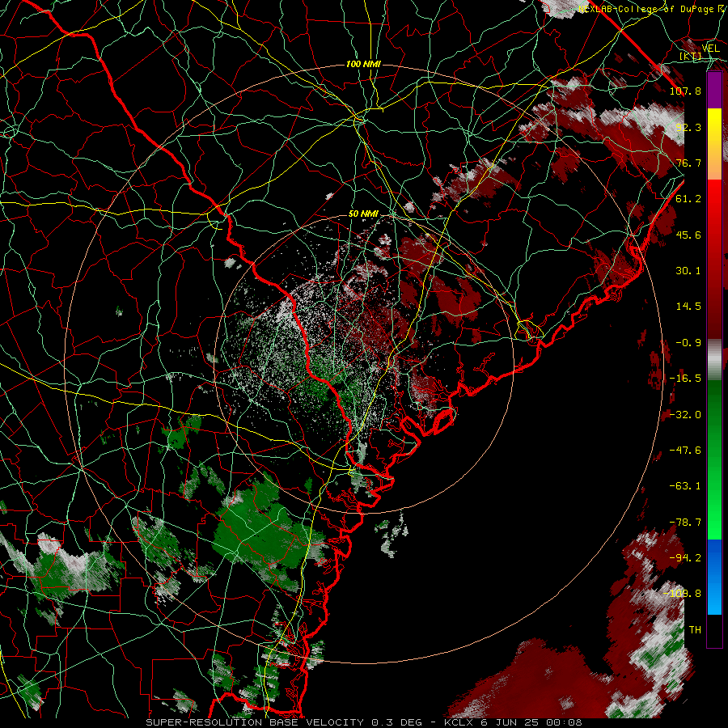The width and height of the screenshot is (728, 728).
Task: Click the -16.5 velocity scale value
Action: click(685, 379)
